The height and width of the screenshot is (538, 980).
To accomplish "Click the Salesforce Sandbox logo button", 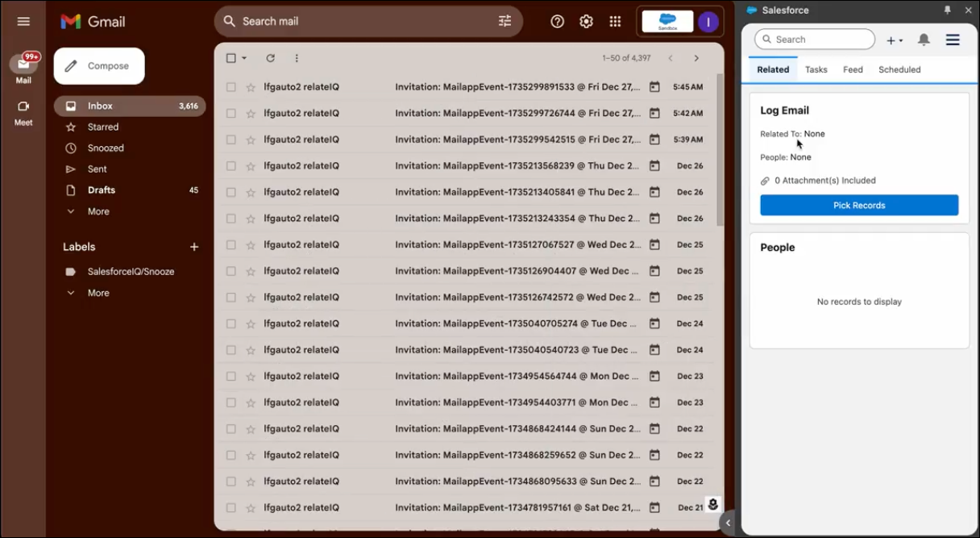I will pyautogui.click(x=667, y=22).
